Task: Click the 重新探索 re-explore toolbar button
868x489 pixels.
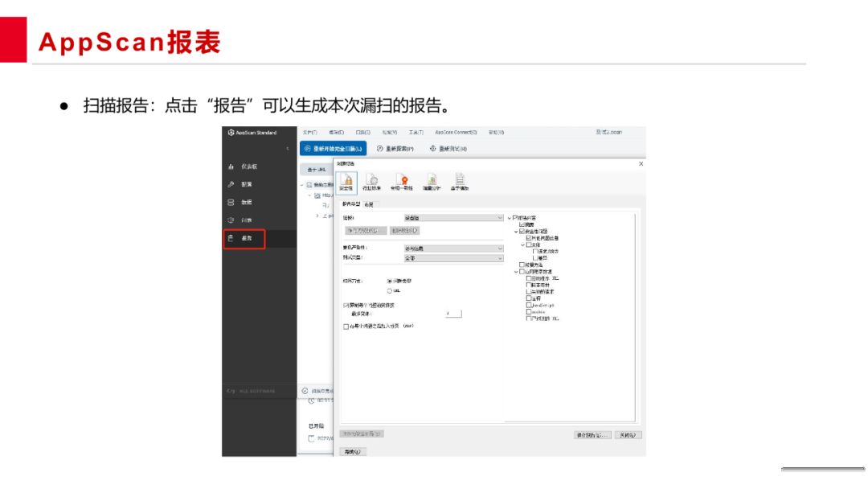Action: pos(395,149)
